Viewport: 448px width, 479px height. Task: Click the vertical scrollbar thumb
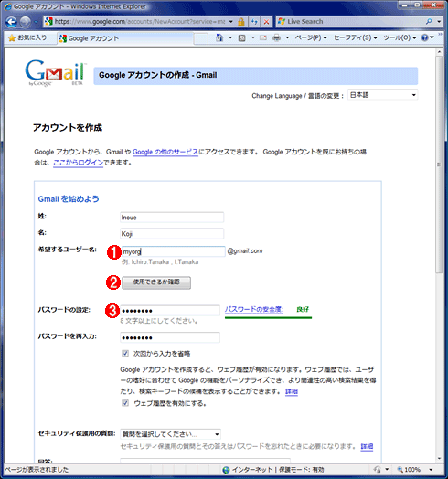pyautogui.click(x=439, y=165)
